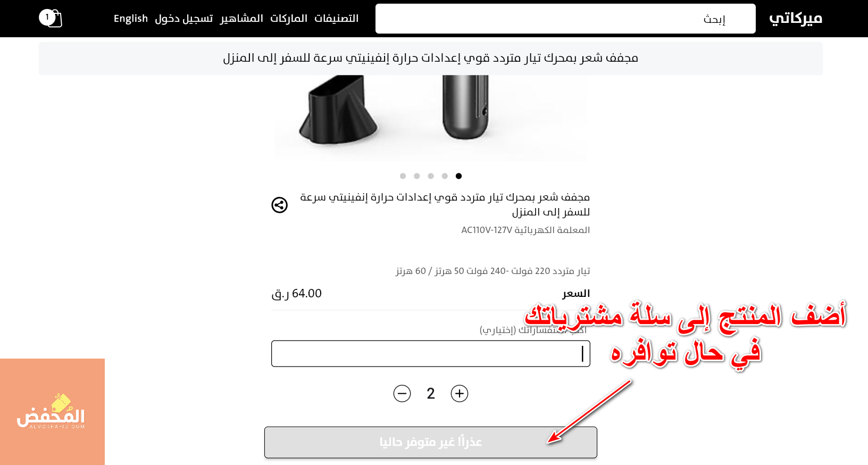Click the عذراً غير متوفر حاليا button
Viewport: 868px width, 465px height.
coord(431,442)
